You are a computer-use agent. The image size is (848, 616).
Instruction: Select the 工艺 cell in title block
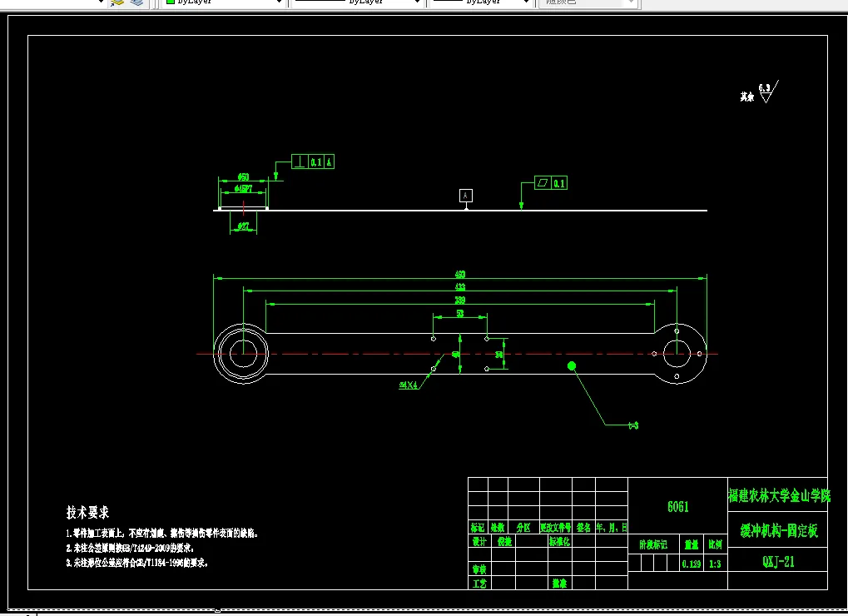[479, 584]
